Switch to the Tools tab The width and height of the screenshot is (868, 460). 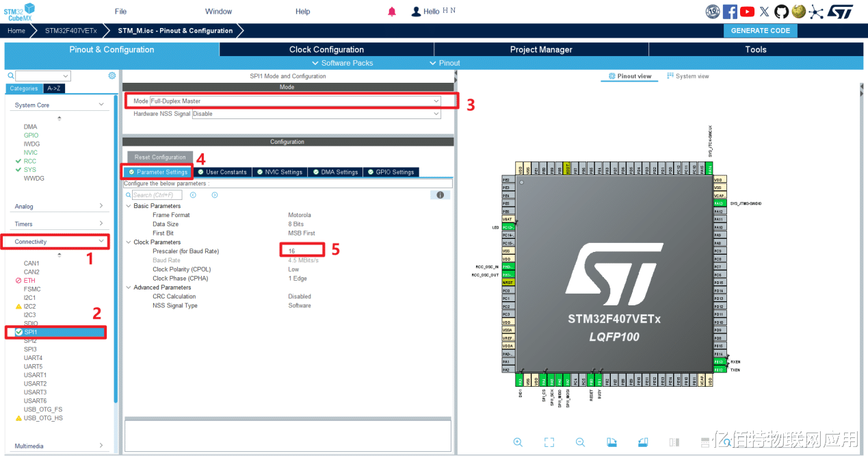(756, 49)
